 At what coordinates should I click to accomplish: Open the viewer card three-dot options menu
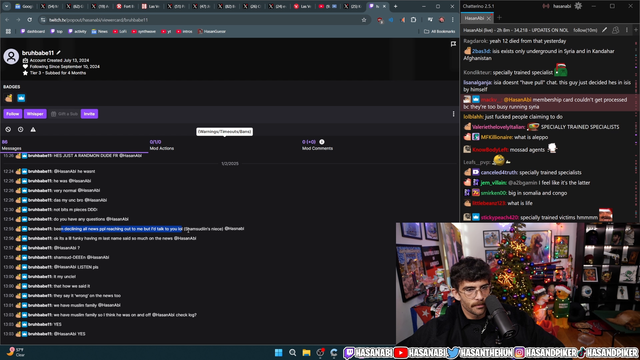click(453, 114)
